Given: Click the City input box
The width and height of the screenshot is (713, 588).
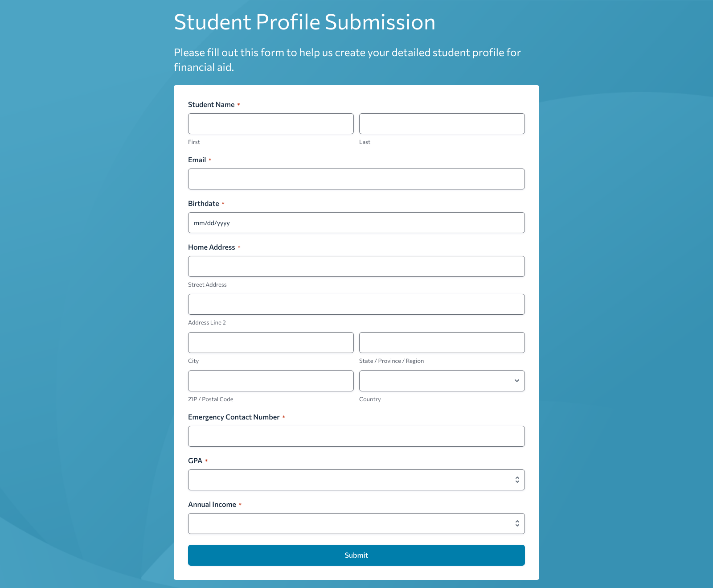Looking at the screenshot, I should 270,342.
